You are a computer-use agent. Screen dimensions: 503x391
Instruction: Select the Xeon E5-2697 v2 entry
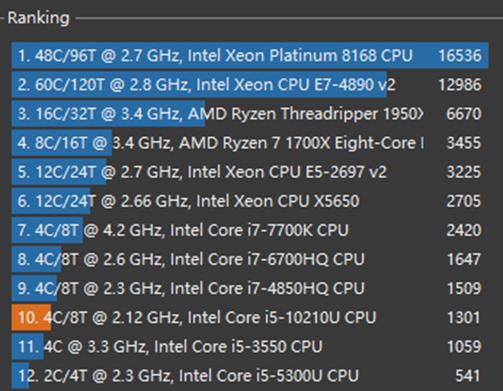pyautogui.click(x=250, y=172)
